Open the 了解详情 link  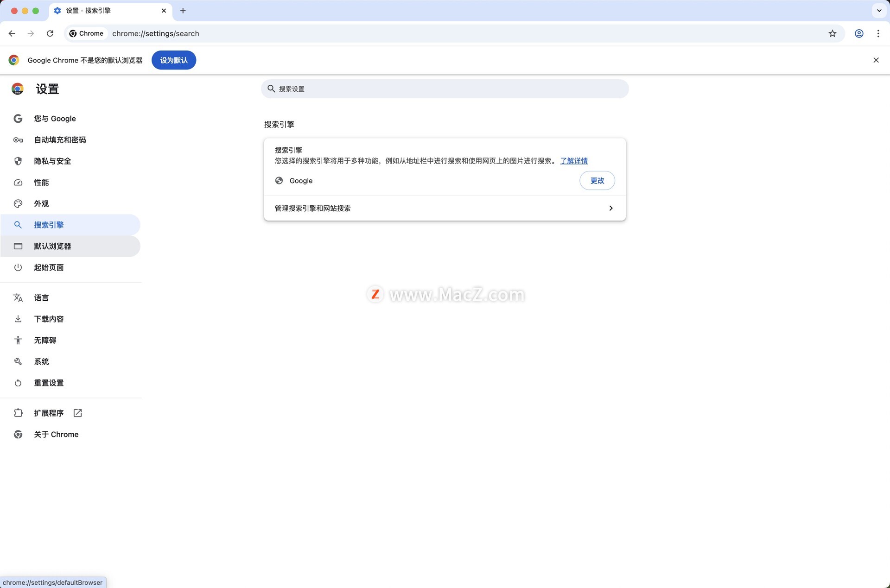point(574,161)
